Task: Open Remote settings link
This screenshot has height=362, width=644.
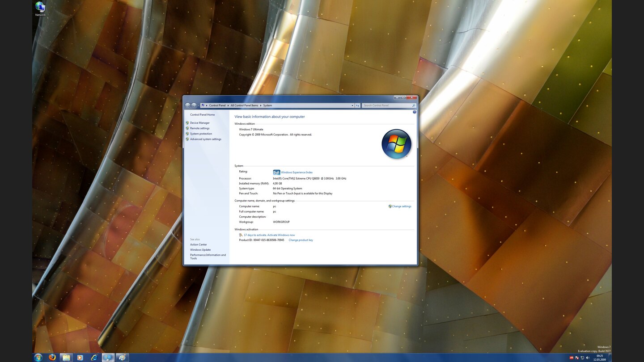Action: point(199,128)
